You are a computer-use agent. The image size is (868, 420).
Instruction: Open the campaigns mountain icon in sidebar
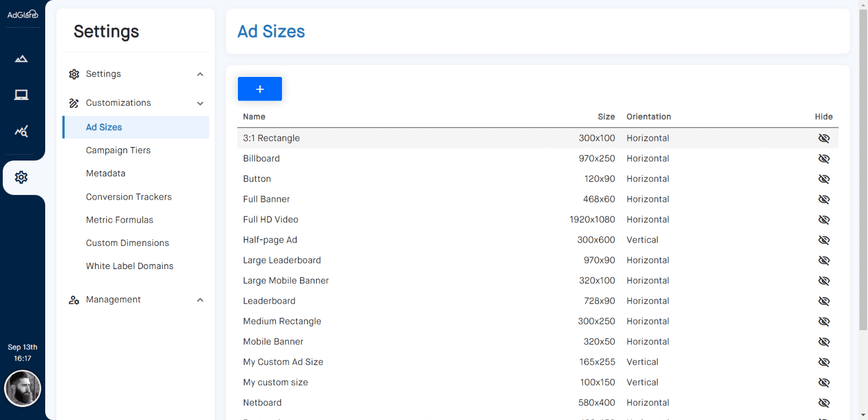pyautogui.click(x=21, y=58)
